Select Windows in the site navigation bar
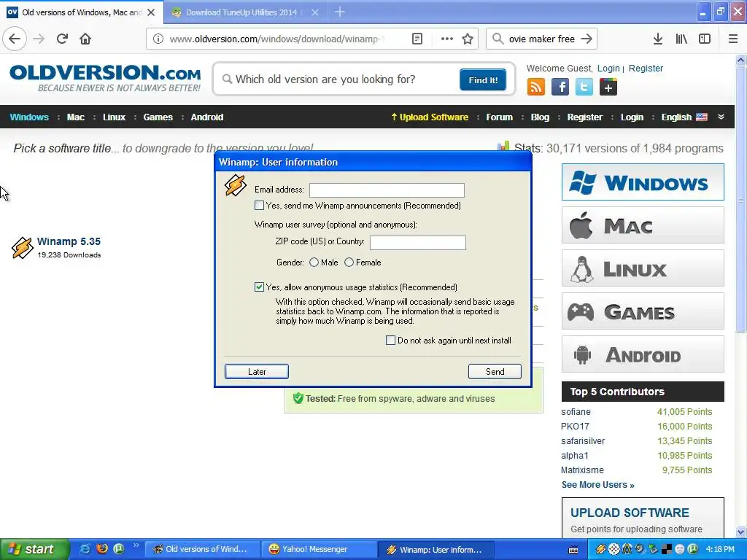Image resolution: width=747 pixels, height=560 pixels. tap(29, 117)
